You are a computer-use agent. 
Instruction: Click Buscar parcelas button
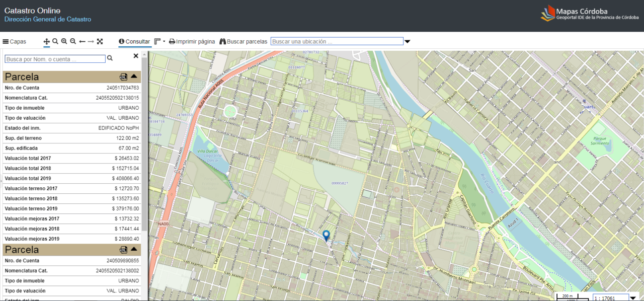click(x=244, y=42)
